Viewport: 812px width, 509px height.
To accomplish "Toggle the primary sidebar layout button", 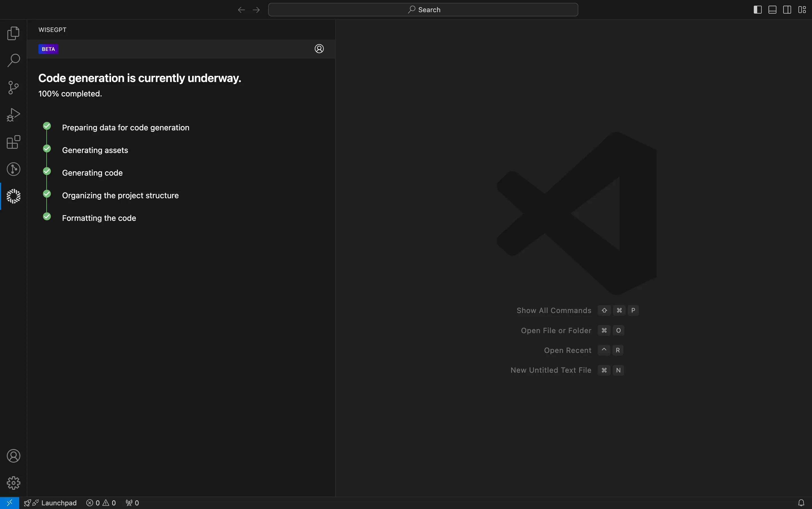I will [x=758, y=9].
